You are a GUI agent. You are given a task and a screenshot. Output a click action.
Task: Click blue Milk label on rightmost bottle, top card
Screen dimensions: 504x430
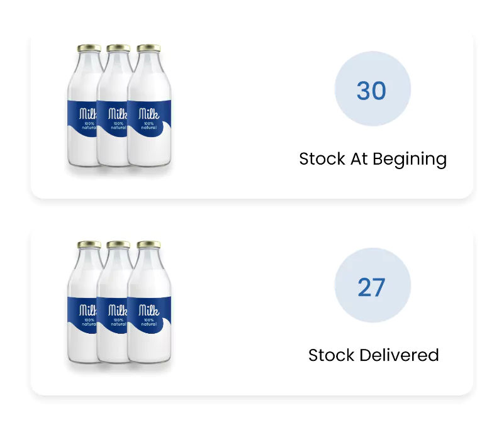(149, 118)
